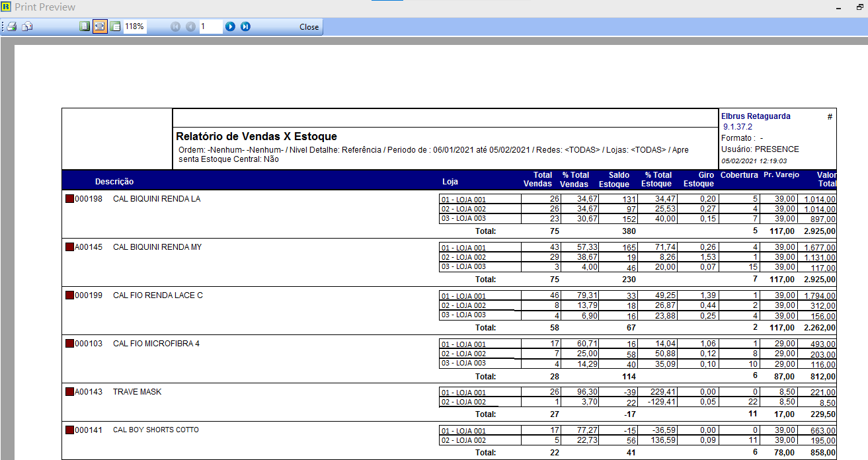
Task: Click the restore window button at top right
Action: pos(860,7)
